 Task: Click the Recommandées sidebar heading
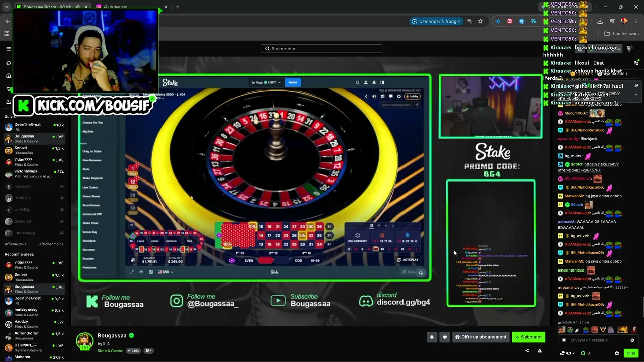(19, 254)
